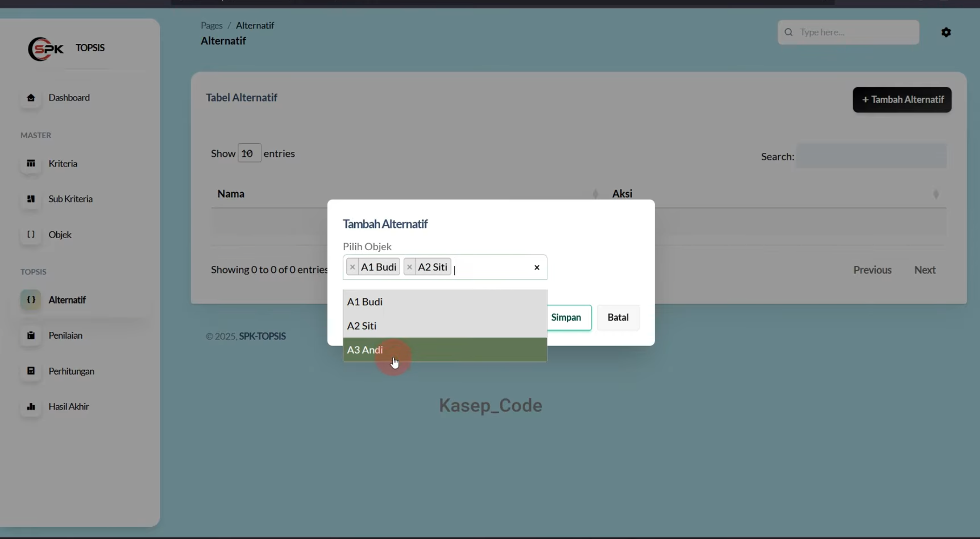Go to Next table page
Image resolution: width=980 pixels, height=539 pixels.
coord(925,270)
